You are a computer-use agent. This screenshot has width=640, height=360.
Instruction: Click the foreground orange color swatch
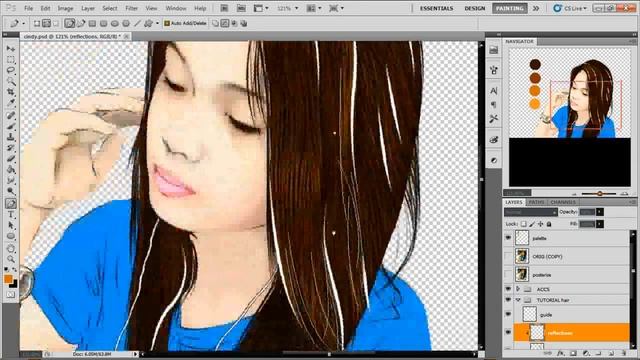click(8, 279)
